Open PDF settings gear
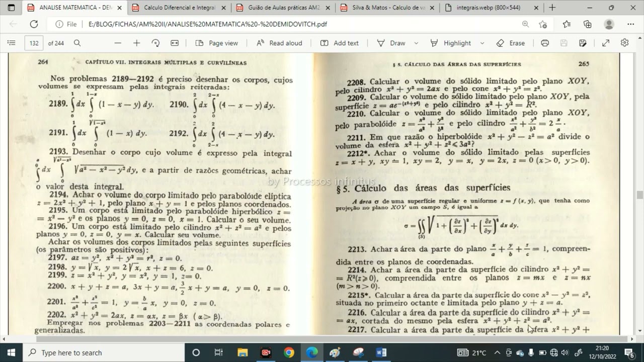 [625, 43]
